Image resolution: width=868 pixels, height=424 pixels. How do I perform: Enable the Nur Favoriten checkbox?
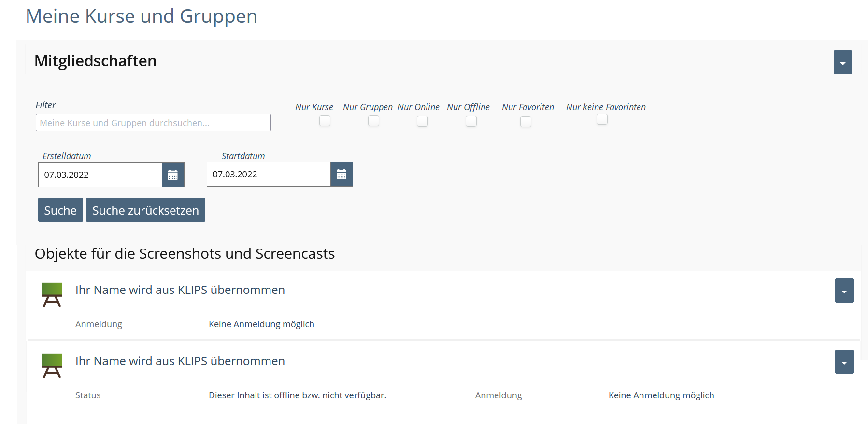pos(526,121)
